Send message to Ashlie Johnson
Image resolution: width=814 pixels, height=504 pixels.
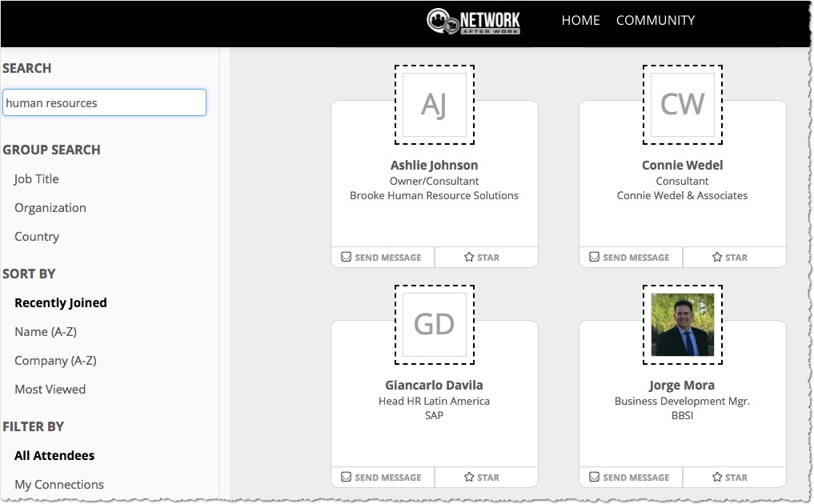pos(382,258)
